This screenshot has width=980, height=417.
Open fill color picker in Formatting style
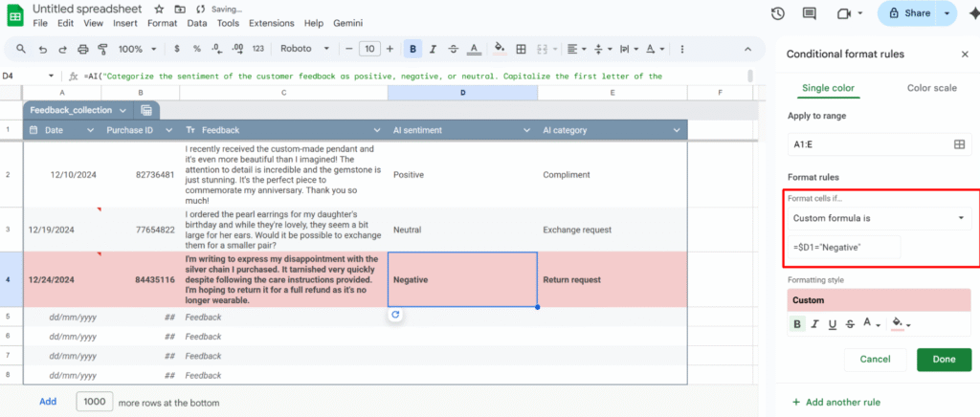click(900, 324)
